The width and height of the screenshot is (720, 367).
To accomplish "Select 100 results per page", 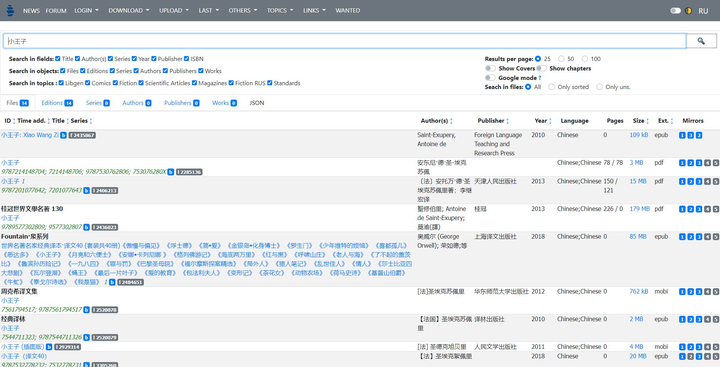I will [x=585, y=59].
